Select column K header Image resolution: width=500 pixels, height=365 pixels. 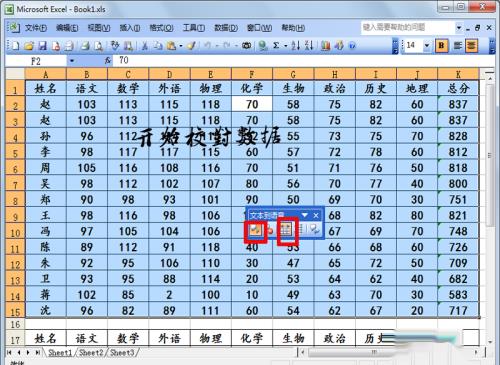[458, 74]
